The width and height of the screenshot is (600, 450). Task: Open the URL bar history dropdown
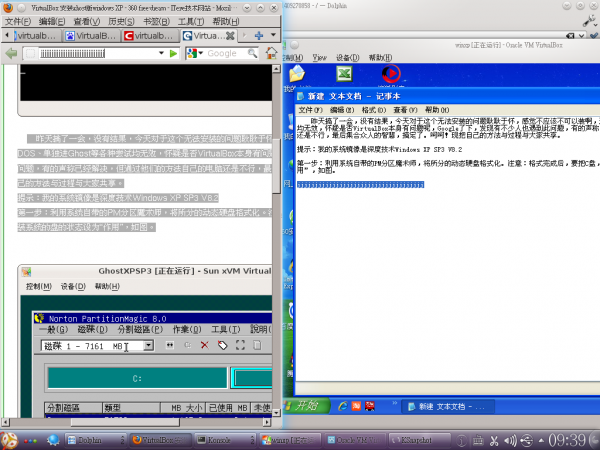click(x=161, y=53)
